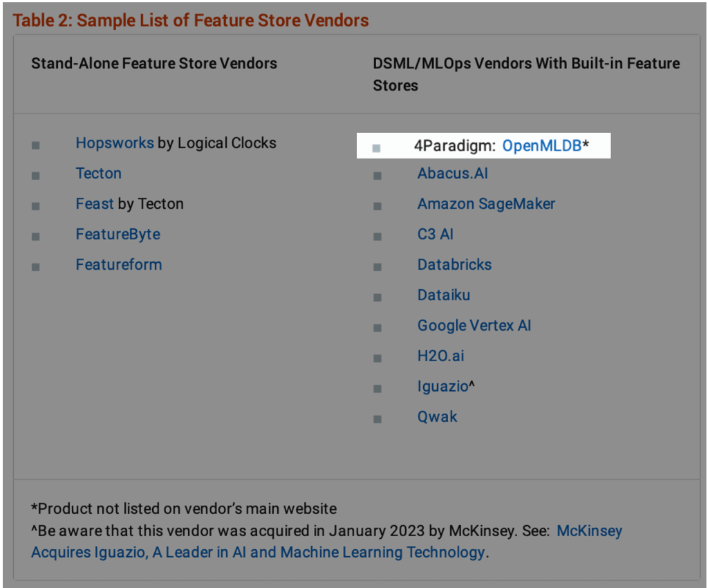Image resolution: width=708 pixels, height=588 pixels.
Task: Click the H2O.ai link
Action: pos(440,356)
